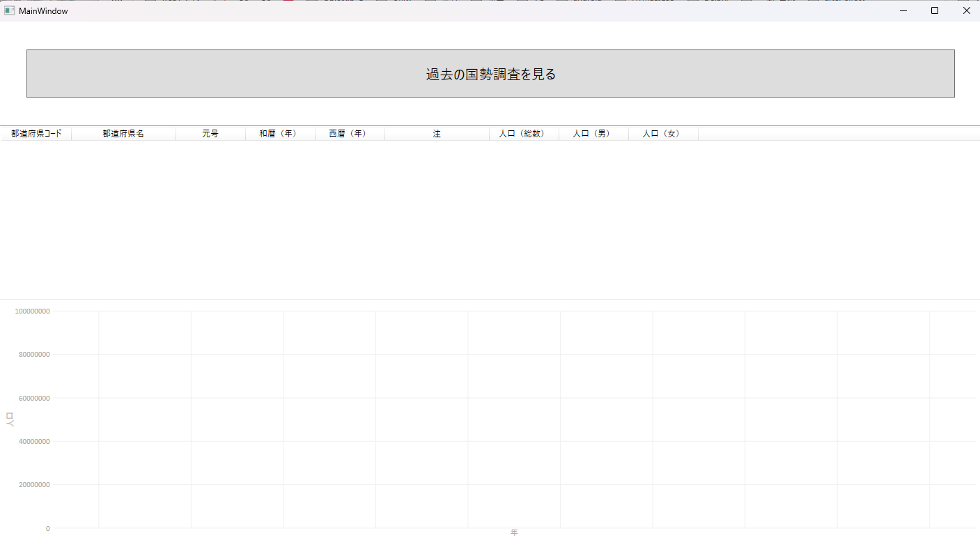Viewport: 980px width, 547px height.
Task: Minimize the MainWindow
Action: 903,10
